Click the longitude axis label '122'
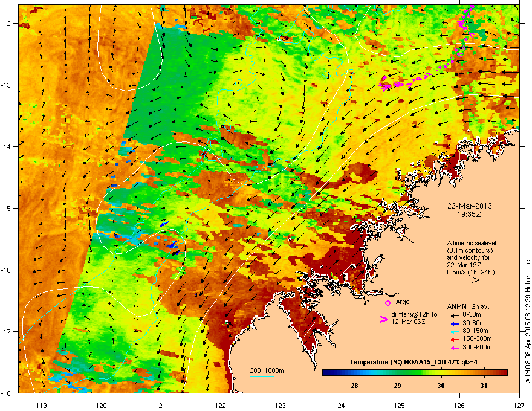The width and height of the screenshot is (532, 411). [221, 405]
